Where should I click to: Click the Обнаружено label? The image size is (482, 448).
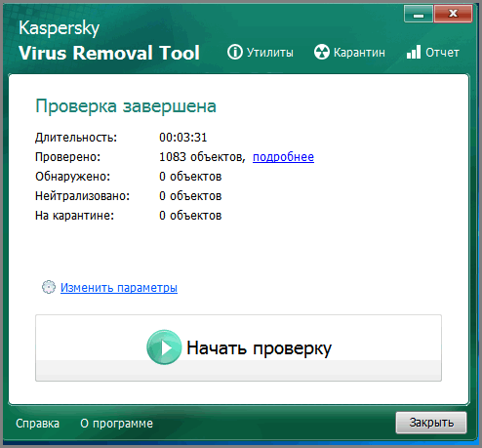[73, 177]
